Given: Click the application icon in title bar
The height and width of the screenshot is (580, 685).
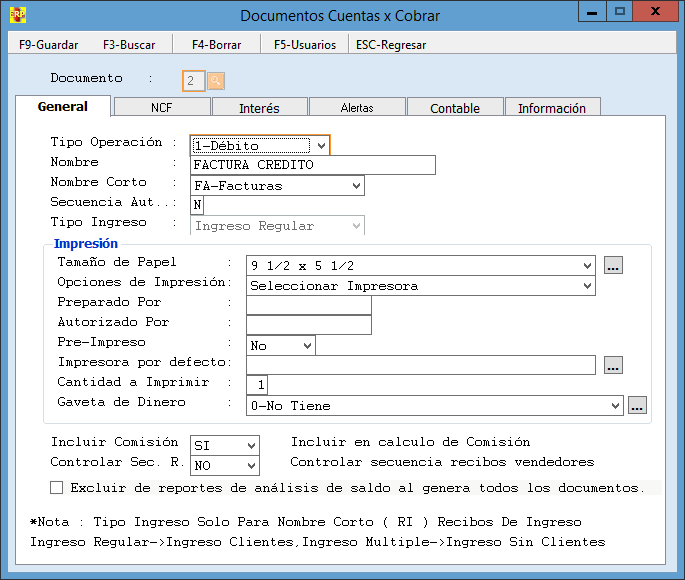Looking at the screenshot, I should point(17,15).
